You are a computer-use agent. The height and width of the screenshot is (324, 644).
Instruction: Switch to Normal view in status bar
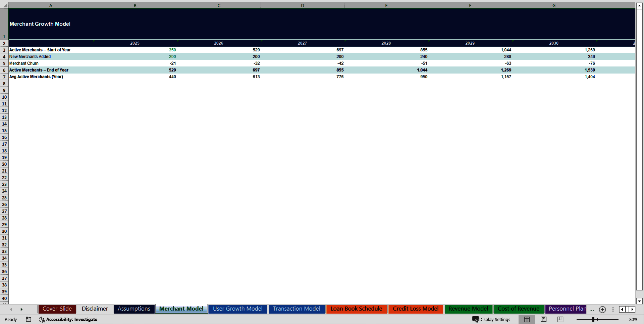(x=527, y=319)
